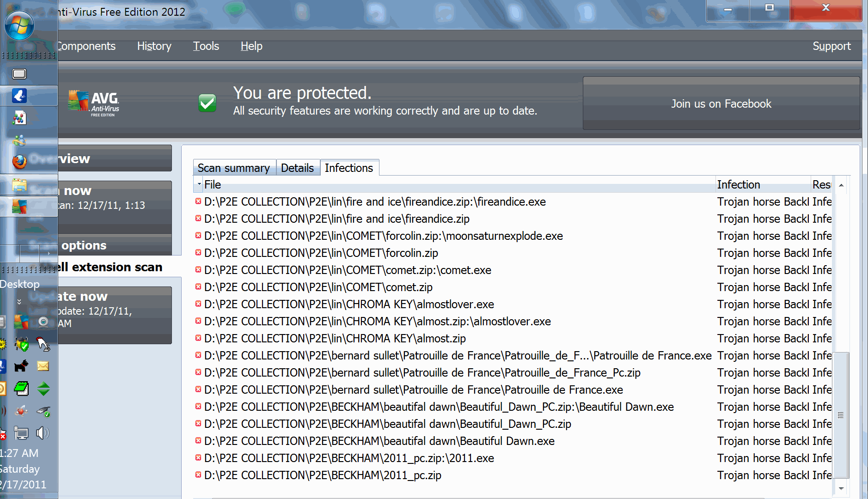Click the AVG taskbar button

pos(19,207)
